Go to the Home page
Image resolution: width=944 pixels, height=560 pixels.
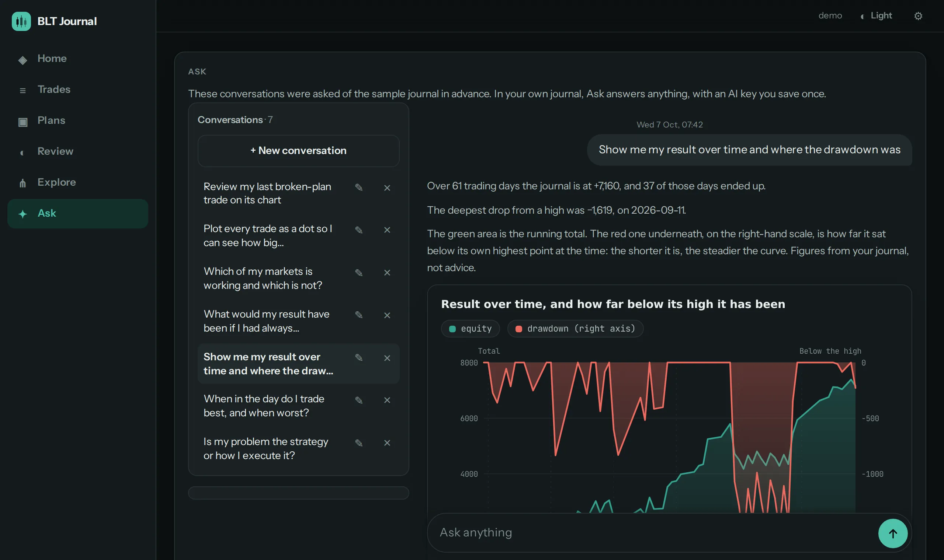[x=77, y=59]
